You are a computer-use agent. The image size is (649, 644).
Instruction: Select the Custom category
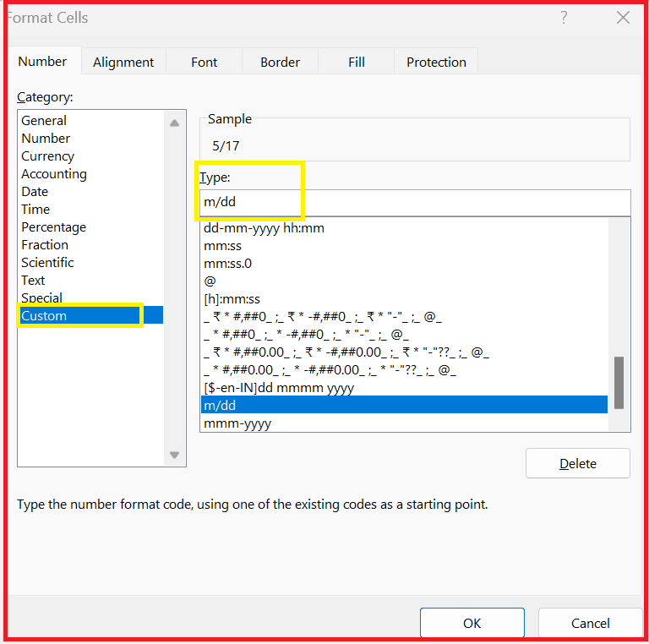[91, 316]
